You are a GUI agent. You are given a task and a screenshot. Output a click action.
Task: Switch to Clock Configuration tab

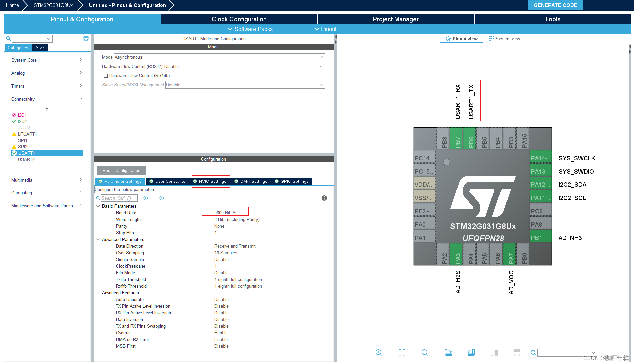point(239,19)
